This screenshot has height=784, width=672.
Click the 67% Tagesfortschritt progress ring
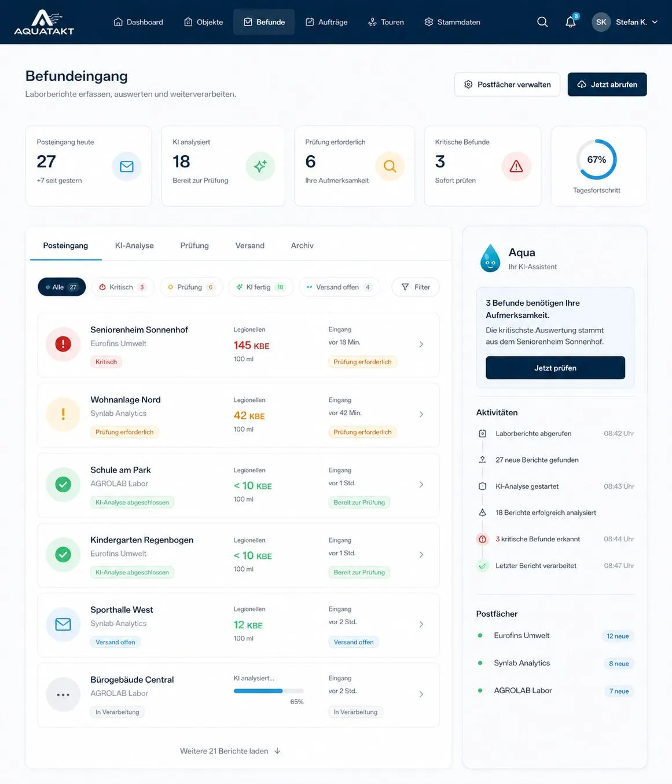pyautogui.click(x=597, y=159)
